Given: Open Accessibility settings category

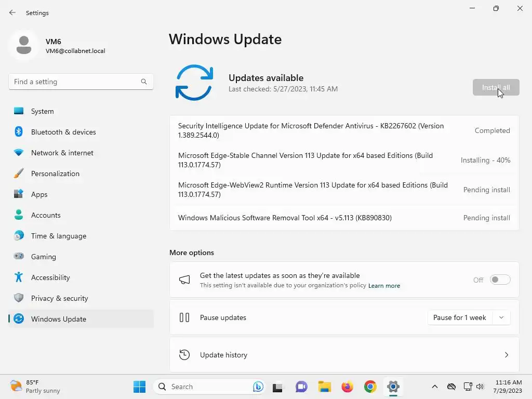Looking at the screenshot, I should coord(81,277).
